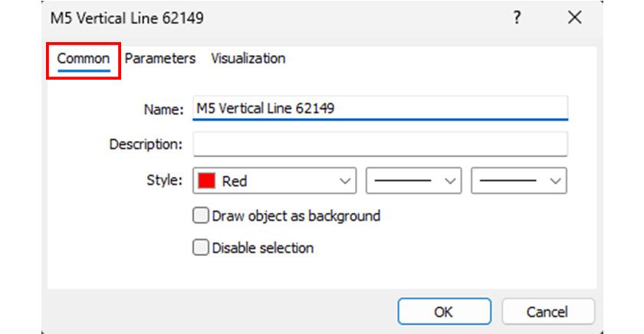Click the Draw object as background label
The height and width of the screenshot is (334, 644).
coord(296,216)
